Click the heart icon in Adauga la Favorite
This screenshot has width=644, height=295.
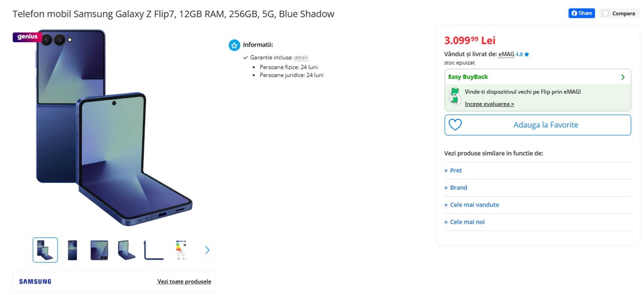point(455,125)
